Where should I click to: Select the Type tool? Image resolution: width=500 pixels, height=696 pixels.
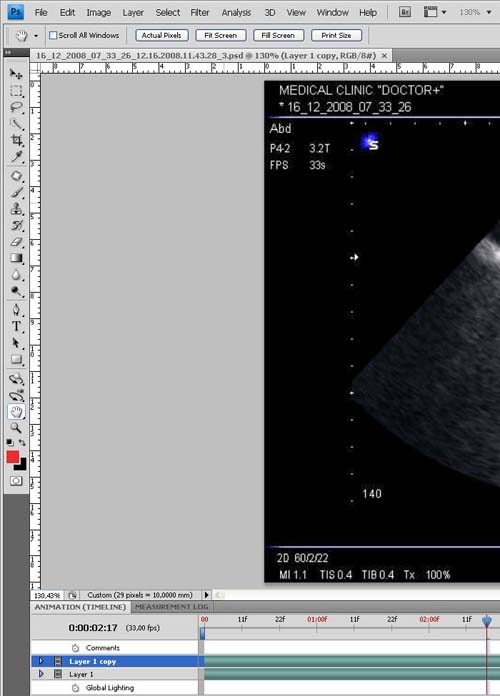coord(16,326)
